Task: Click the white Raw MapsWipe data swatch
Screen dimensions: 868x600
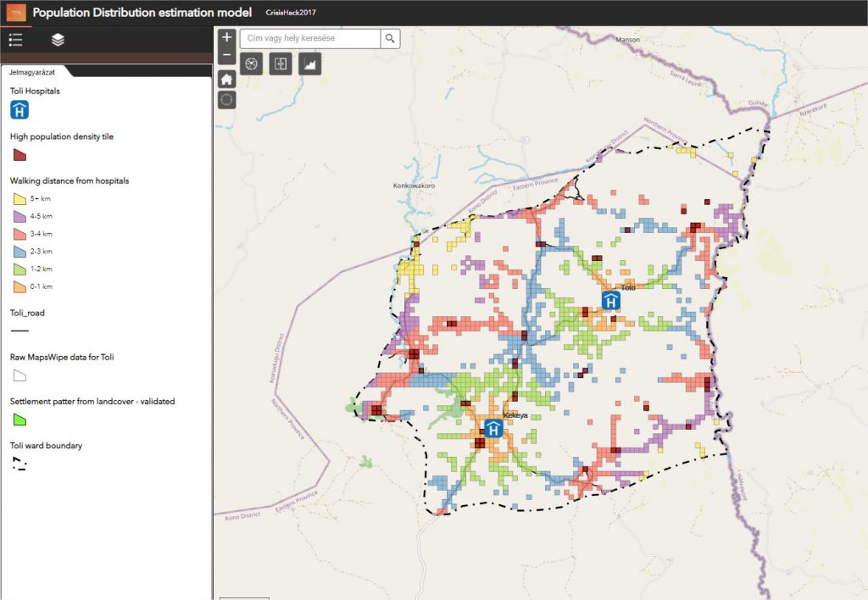Action: pos(19,375)
